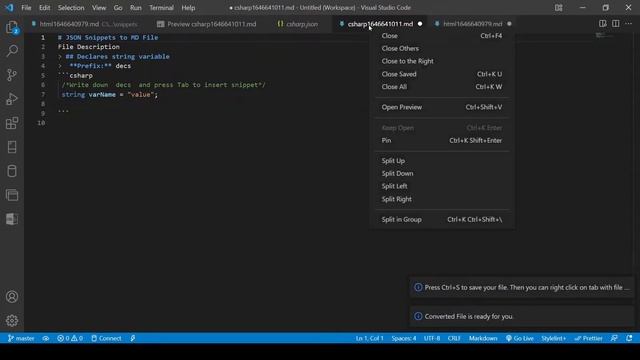Open notifications bell in status bar

[x=629, y=338]
